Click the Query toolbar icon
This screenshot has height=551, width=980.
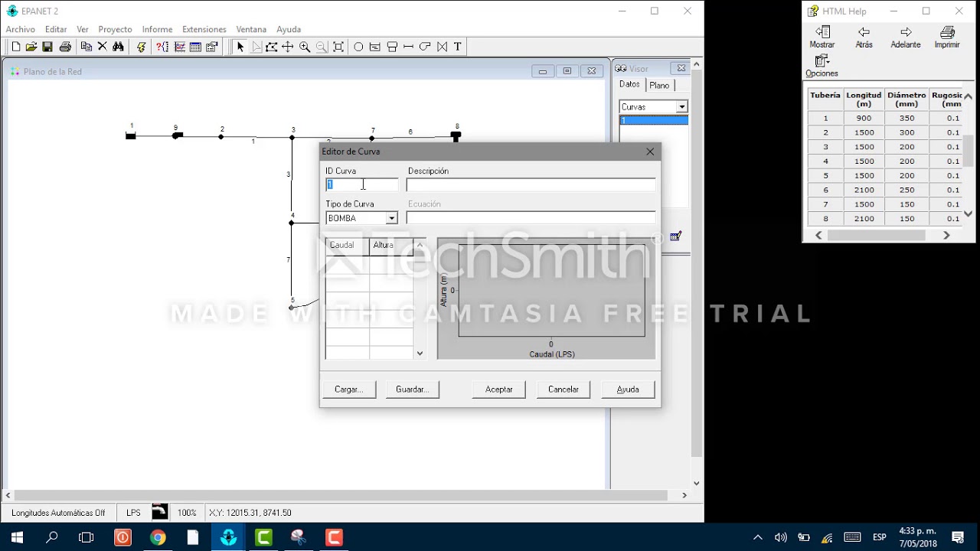click(162, 47)
